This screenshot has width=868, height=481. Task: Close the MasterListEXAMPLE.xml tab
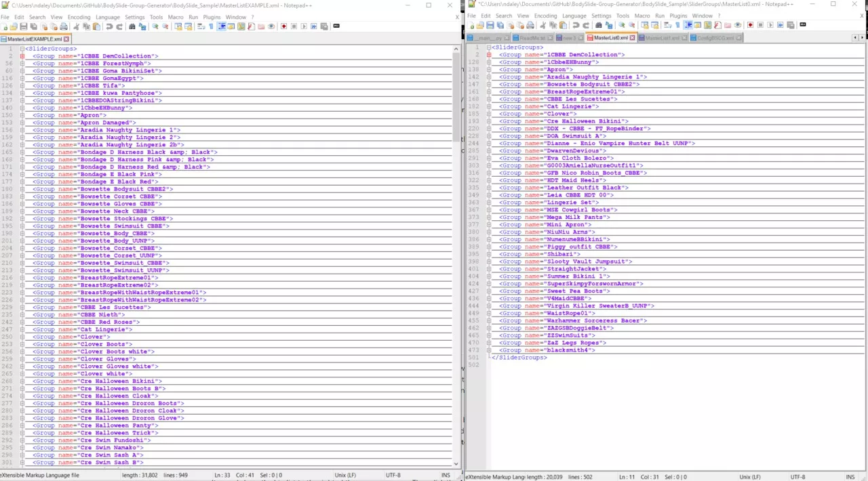coord(66,39)
